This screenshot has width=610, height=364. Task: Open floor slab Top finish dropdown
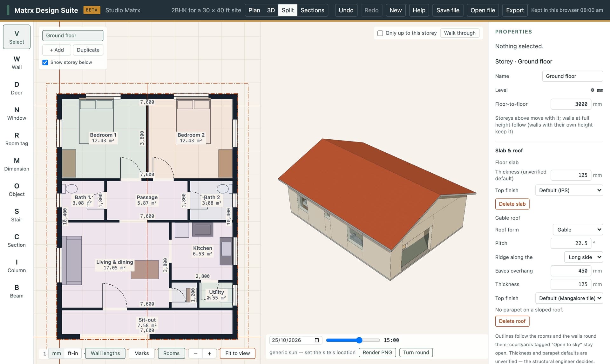569,190
